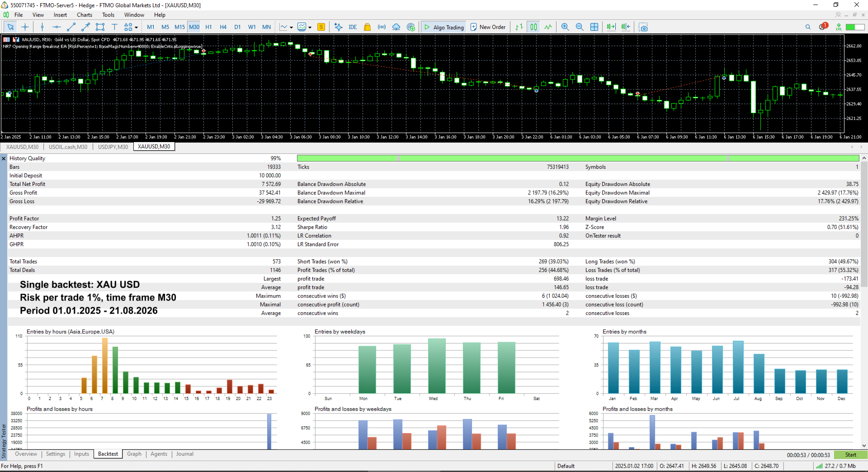The image size is (868, 472).
Task: Open the tester Inputs tab
Action: (x=81, y=454)
